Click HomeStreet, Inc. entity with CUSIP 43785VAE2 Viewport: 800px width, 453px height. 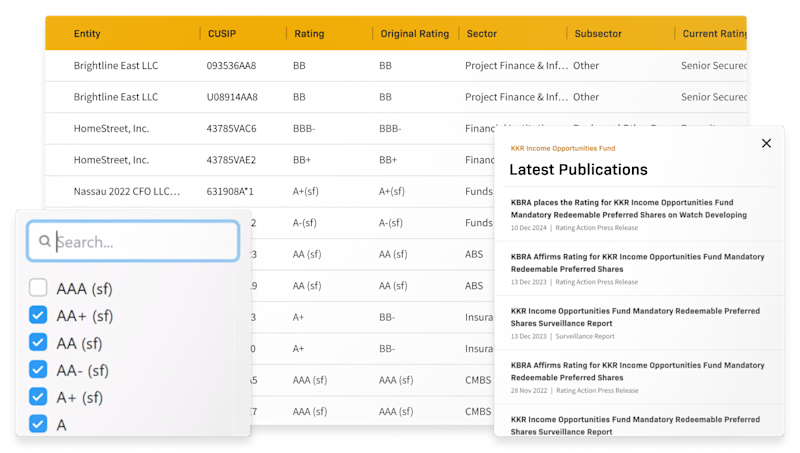111,160
